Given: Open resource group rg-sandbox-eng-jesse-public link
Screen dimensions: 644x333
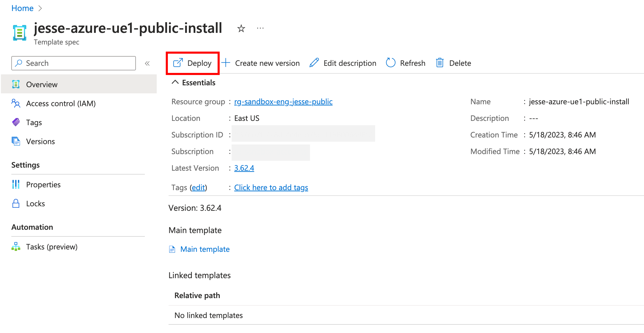Looking at the screenshot, I should coord(283,102).
